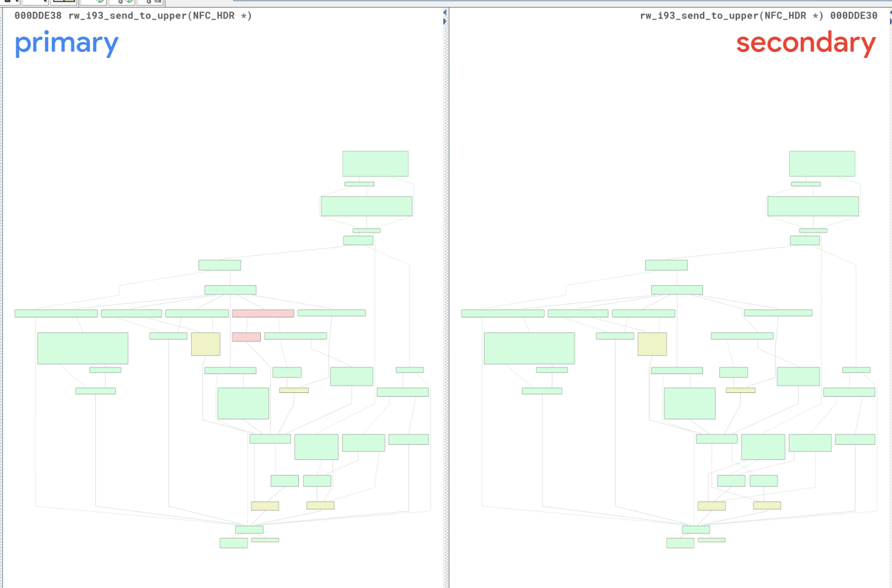The image size is (892, 588).
Task: Select the largest green block at the left of the secondary graph
Action: (x=529, y=348)
